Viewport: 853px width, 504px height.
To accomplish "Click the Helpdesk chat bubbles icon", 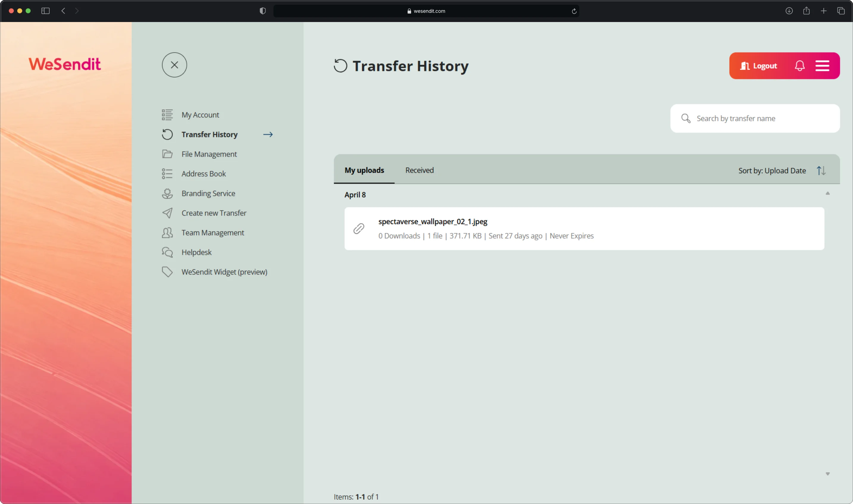I will point(167,252).
